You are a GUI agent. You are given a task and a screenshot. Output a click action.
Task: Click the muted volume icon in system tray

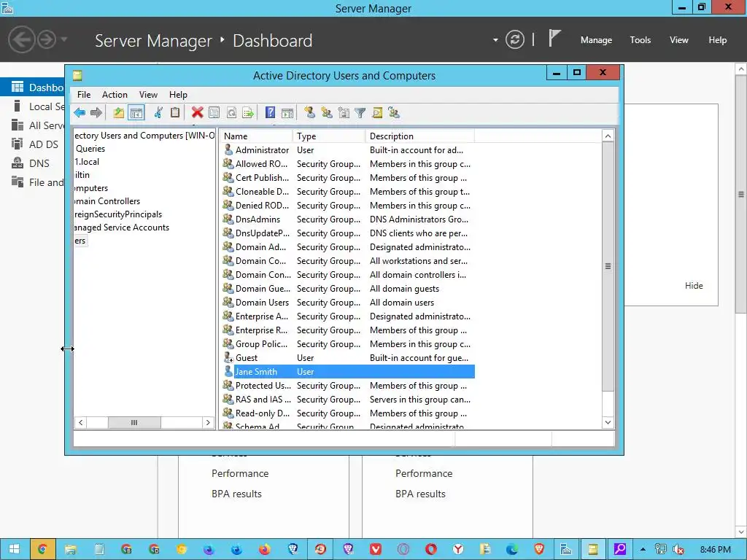click(x=678, y=550)
